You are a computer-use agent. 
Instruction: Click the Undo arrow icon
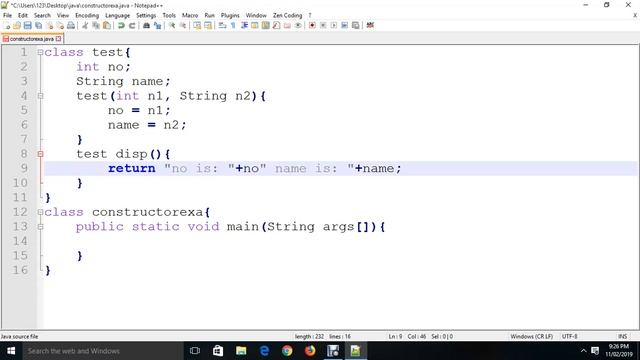[121, 25]
